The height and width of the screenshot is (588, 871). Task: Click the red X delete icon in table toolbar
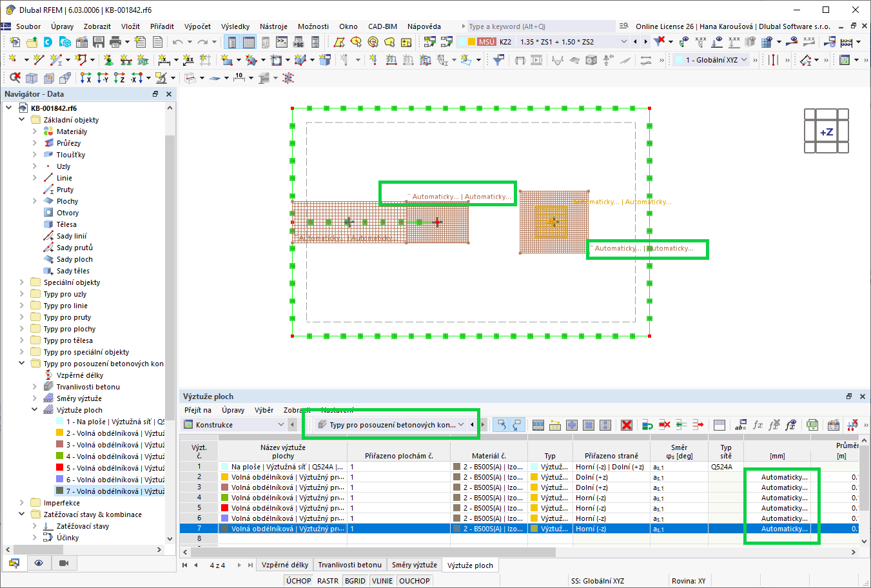pos(626,425)
